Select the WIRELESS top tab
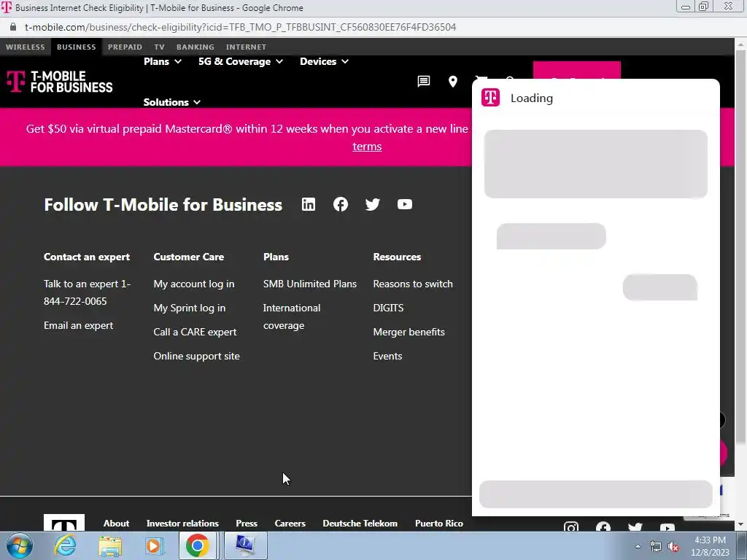Image resolution: width=747 pixels, height=560 pixels. pos(26,47)
